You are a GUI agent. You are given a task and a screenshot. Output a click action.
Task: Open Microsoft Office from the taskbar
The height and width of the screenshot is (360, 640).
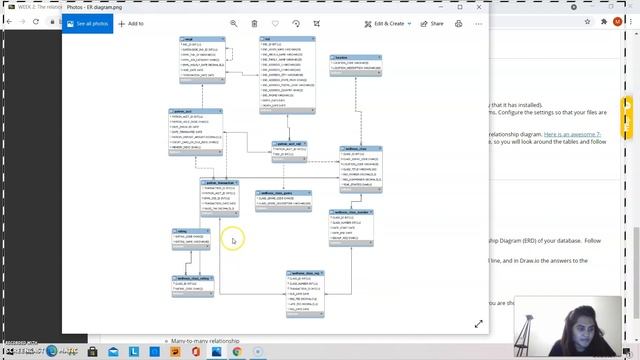coord(196,351)
